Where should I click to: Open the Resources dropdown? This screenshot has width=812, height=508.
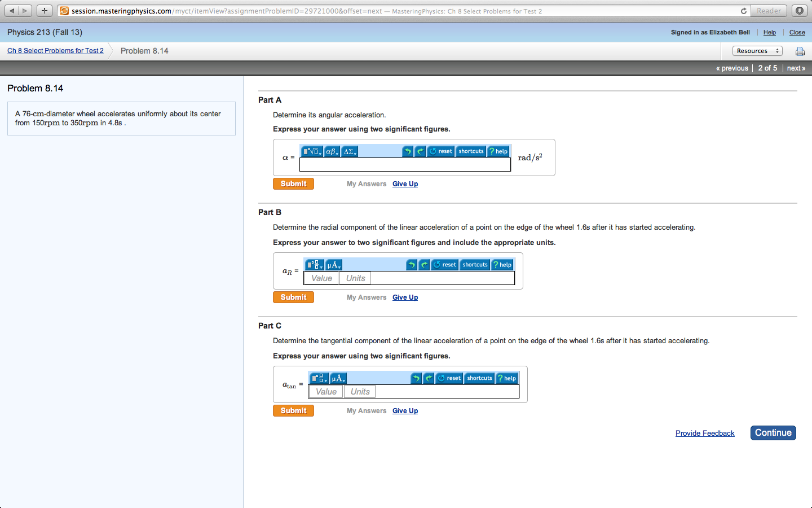757,51
